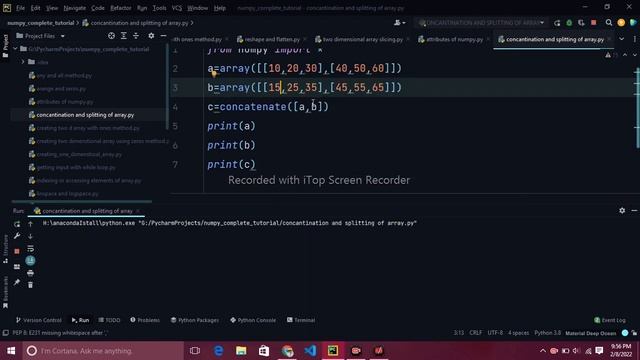The width and height of the screenshot is (640, 360).
Task: Open Task View on the taskbar
Action: tap(195, 351)
